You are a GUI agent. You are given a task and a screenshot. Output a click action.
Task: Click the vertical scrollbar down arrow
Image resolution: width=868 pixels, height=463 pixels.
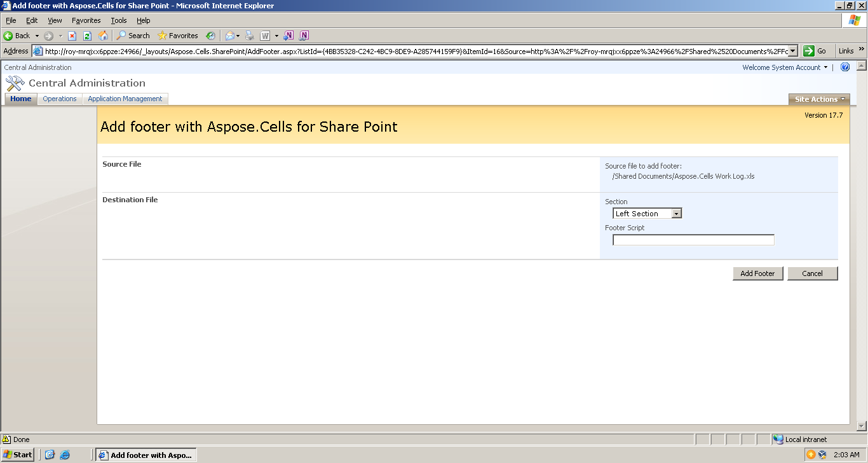point(862,426)
